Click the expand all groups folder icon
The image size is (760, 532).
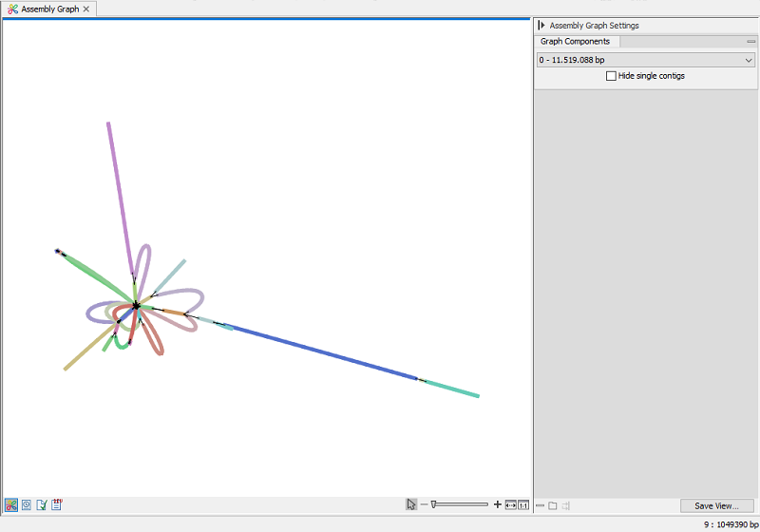click(552, 505)
